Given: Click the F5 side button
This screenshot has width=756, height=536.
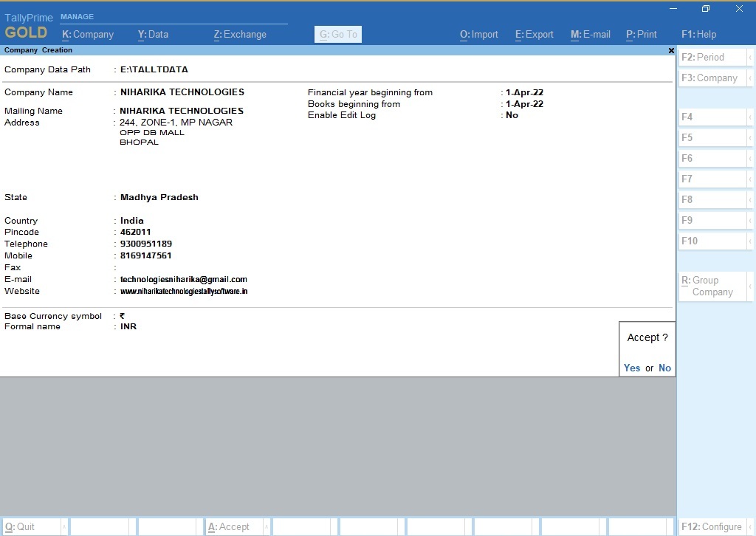Looking at the screenshot, I should coord(712,138).
